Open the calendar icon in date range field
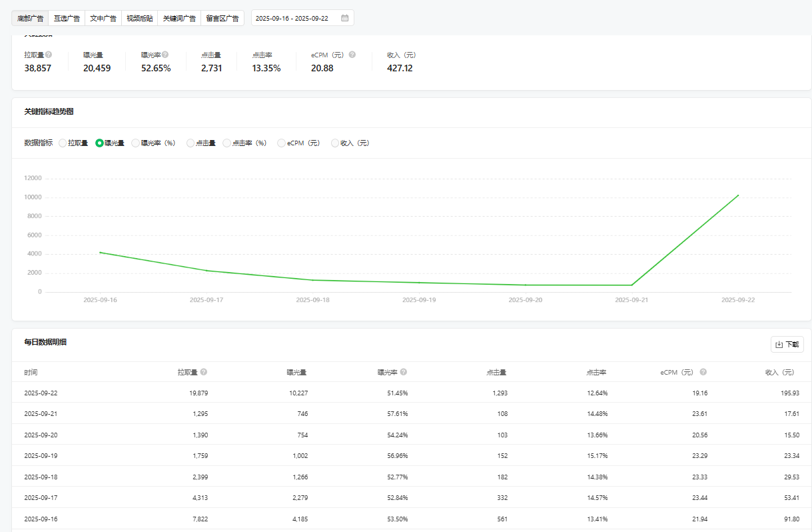The image size is (812, 532). (x=345, y=18)
